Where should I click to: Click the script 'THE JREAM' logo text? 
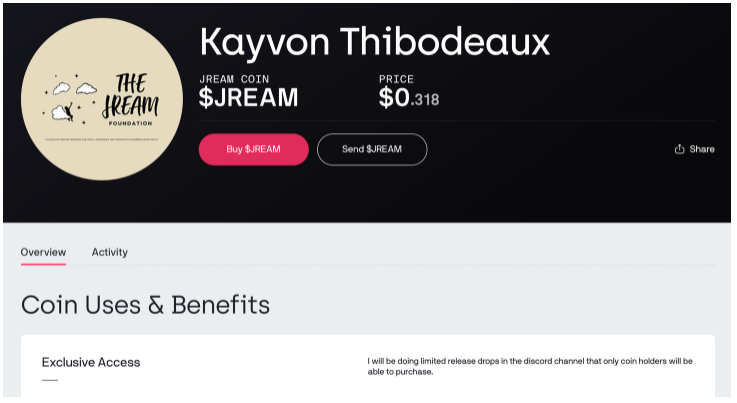click(131, 95)
